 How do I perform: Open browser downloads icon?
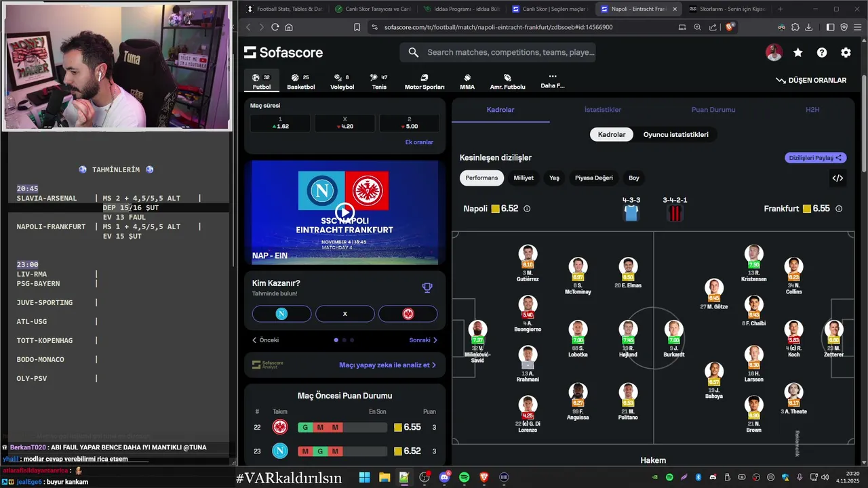point(809,27)
